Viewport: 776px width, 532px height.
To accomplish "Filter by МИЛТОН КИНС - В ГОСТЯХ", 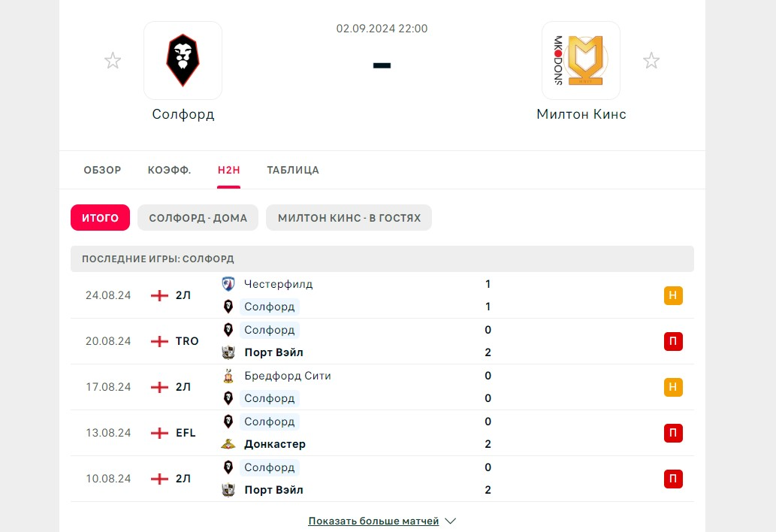I will 349,218.
